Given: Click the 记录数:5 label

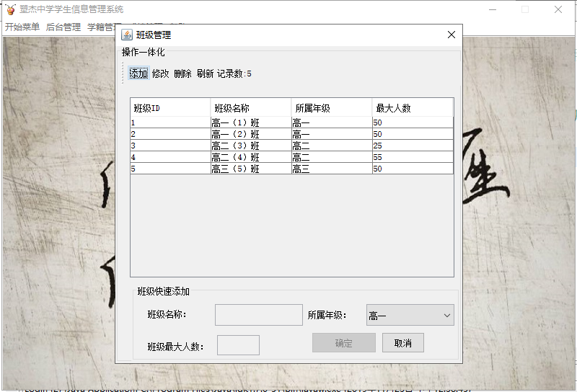Looking at the screenshot, I should 234,73.
